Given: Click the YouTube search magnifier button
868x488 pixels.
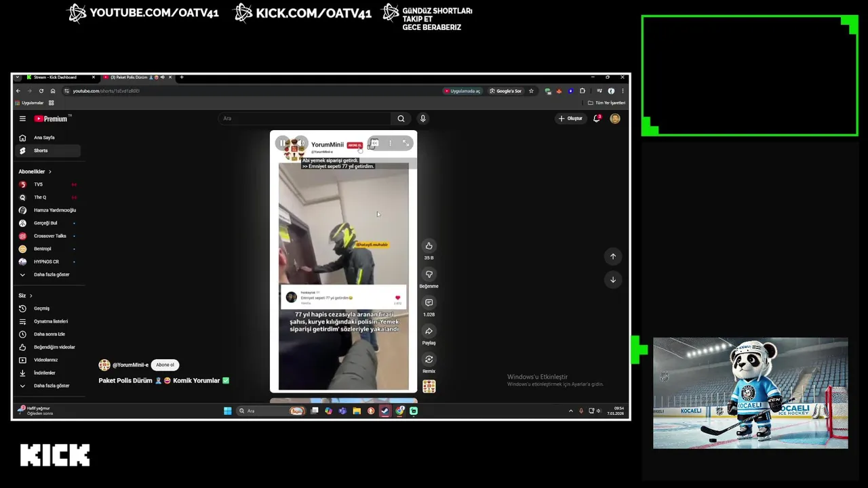Looking at the screenshot, I should click(401, 119).
